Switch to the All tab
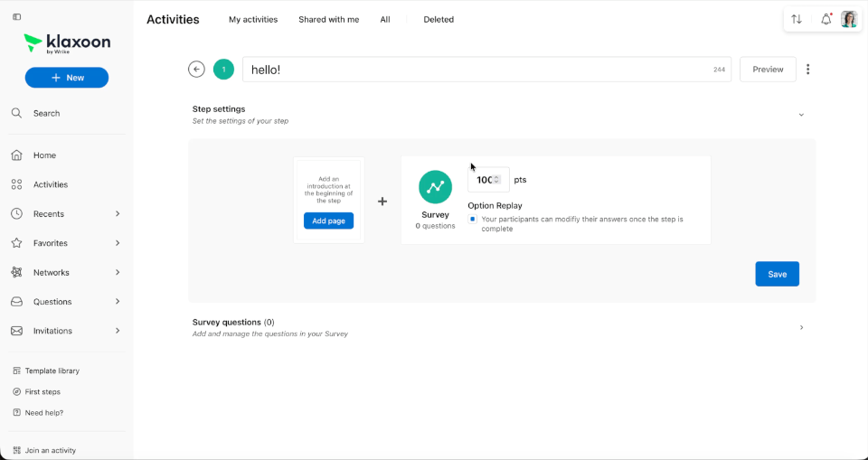The image size is (868, 460). pos(385,19)
